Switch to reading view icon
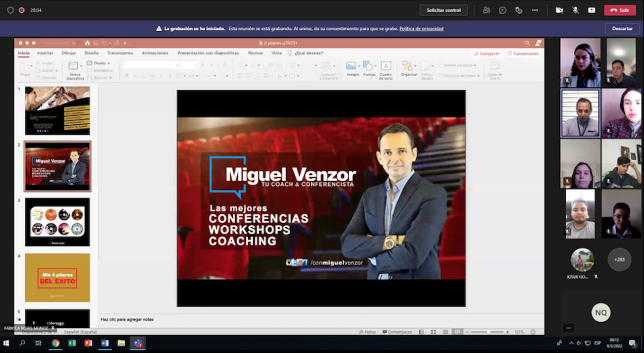This screenshot has width=644, height=353. (x=445, y=332)
